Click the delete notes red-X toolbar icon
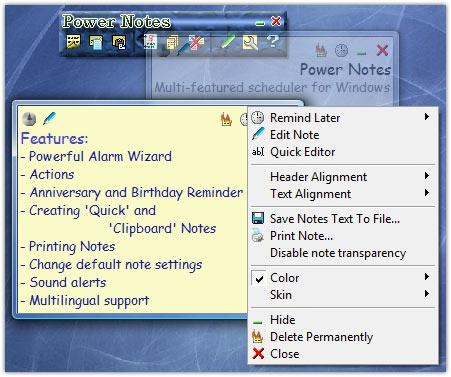 [x=196, y=42]
